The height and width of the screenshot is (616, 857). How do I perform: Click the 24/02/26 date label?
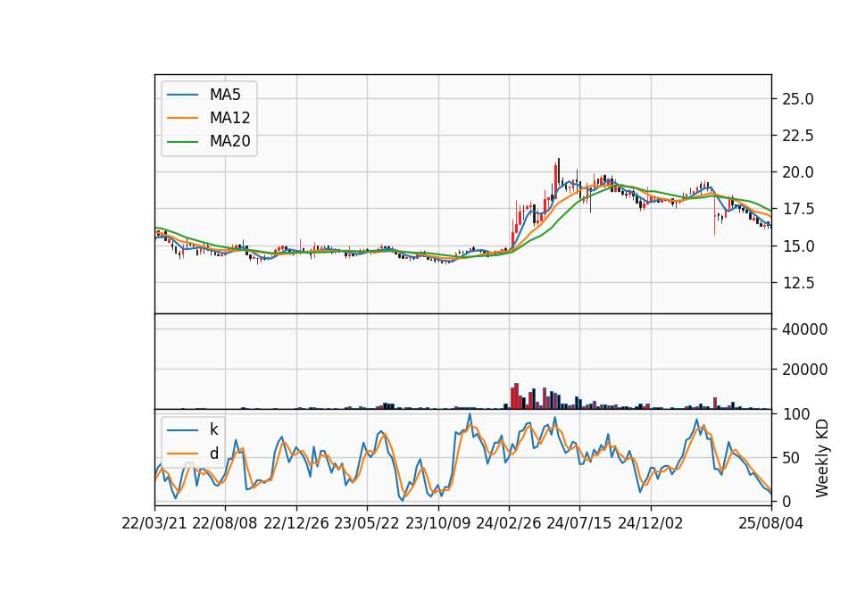coord(509,524)
